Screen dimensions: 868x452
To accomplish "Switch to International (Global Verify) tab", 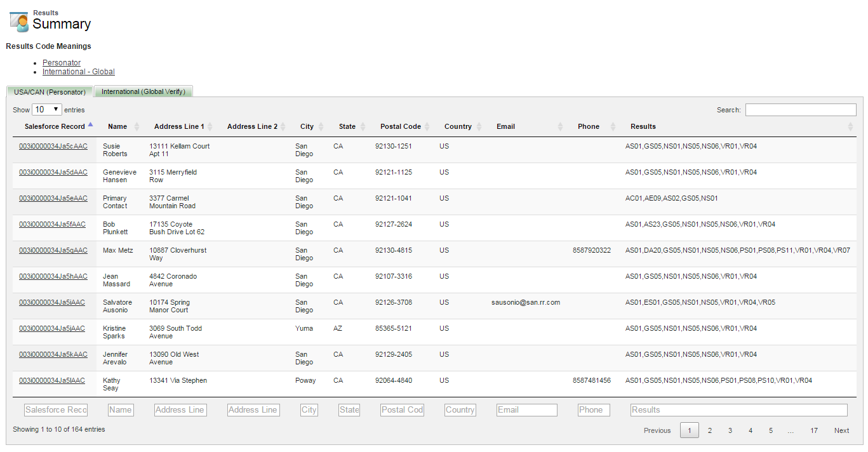I will pyautogui.click(x=144, y=91).
